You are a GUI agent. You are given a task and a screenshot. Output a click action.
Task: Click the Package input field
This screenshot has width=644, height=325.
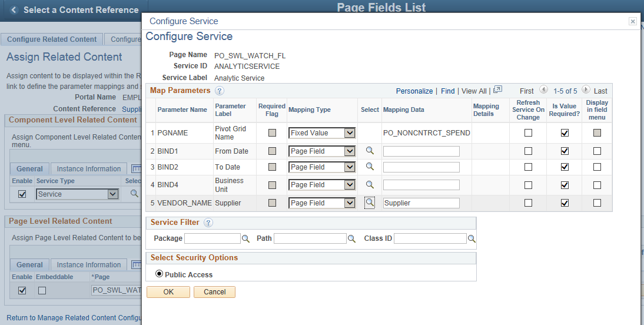[x=213, y=238]
